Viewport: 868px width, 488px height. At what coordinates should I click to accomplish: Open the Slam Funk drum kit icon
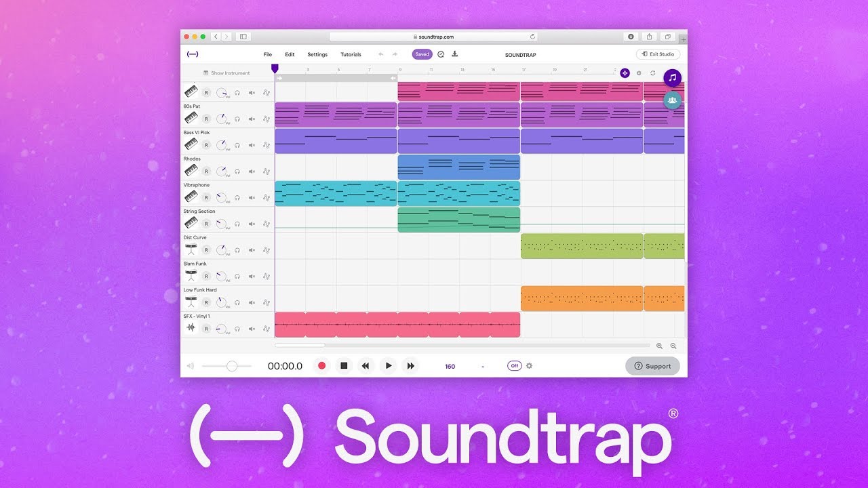(191, 276)
